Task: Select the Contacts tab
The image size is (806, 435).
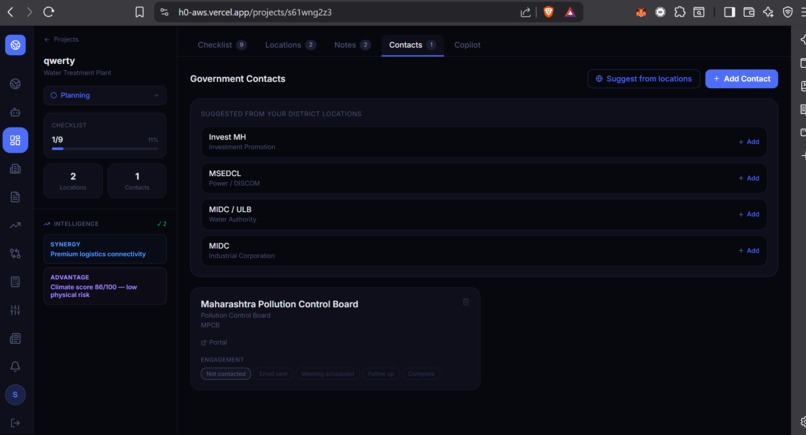Action: 412,45
